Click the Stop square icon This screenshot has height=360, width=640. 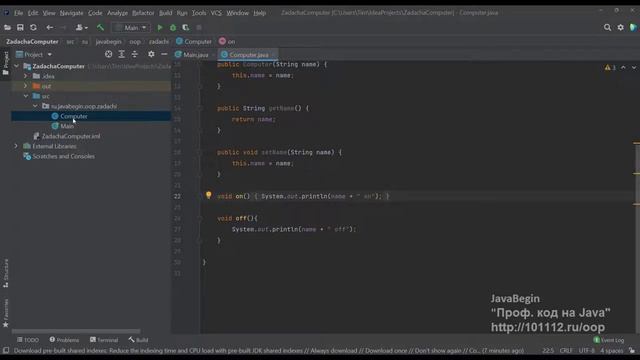[x=199, y=27]
